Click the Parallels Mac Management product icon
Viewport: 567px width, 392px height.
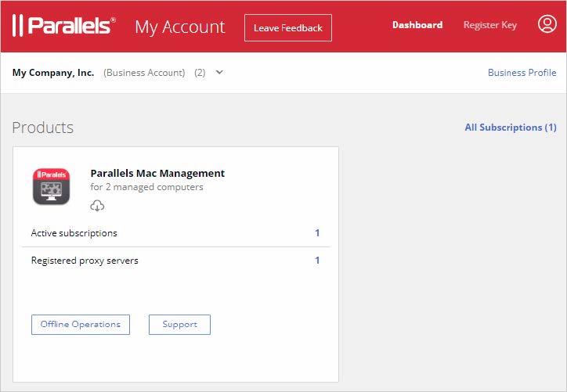pos(52,186)
